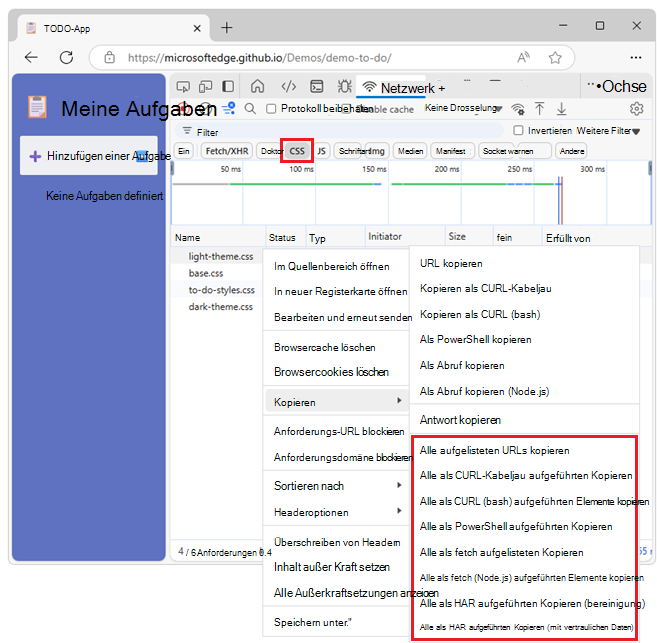Viewport: 657px width, 643px height.
Task: Select the Medien filter type
Action: point(410,151)
